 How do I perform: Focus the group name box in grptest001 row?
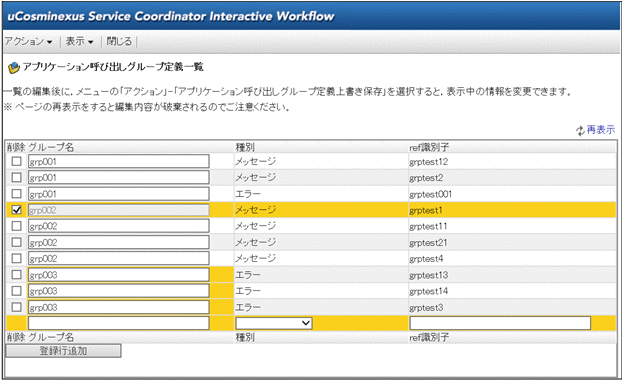(x=118, y=194)
